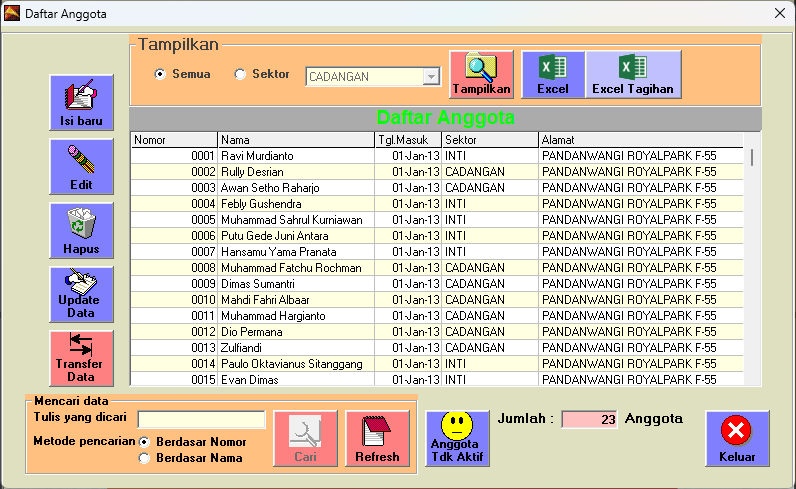The height and width of the screenshot is (489, 796).
Task: Click the address cell of row 0007
Action: pyautogui.click(x=641, y=252)
